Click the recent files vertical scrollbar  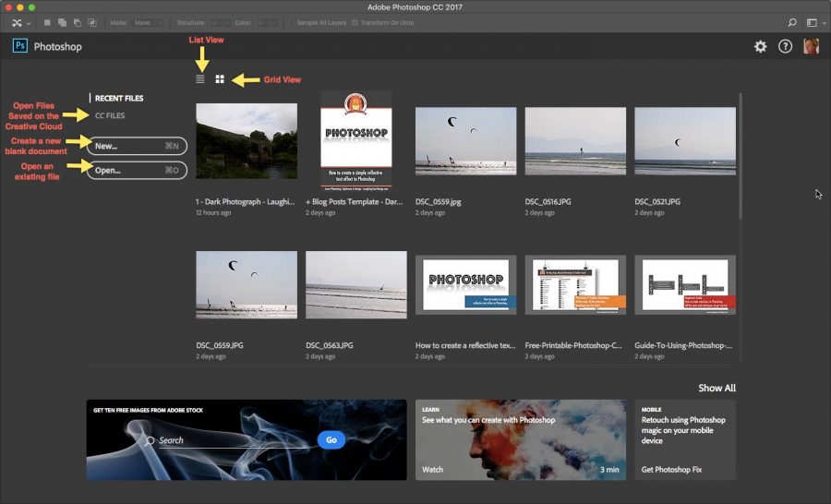click(x=741, y=156)
